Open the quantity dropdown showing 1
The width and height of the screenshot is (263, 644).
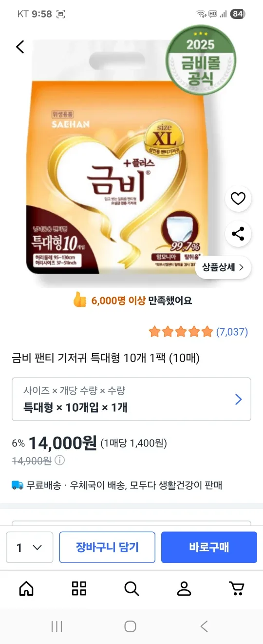pyautogui.click(x=30, y=547)
